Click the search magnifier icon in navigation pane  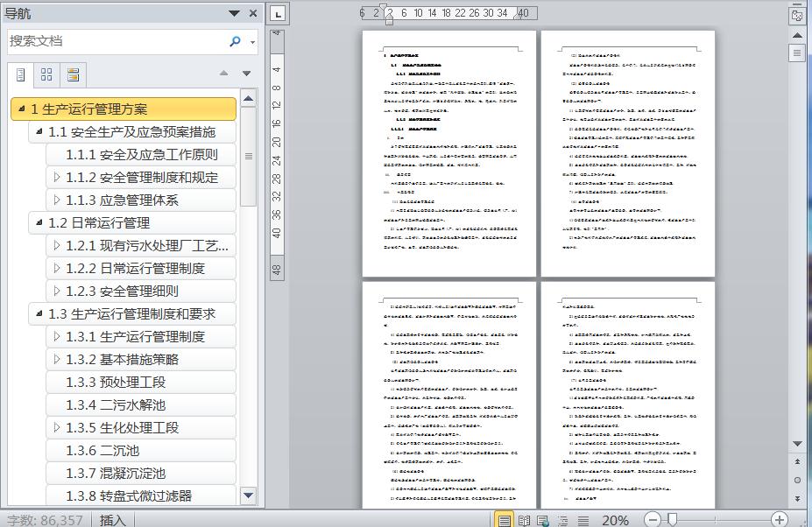click(235, 41)
